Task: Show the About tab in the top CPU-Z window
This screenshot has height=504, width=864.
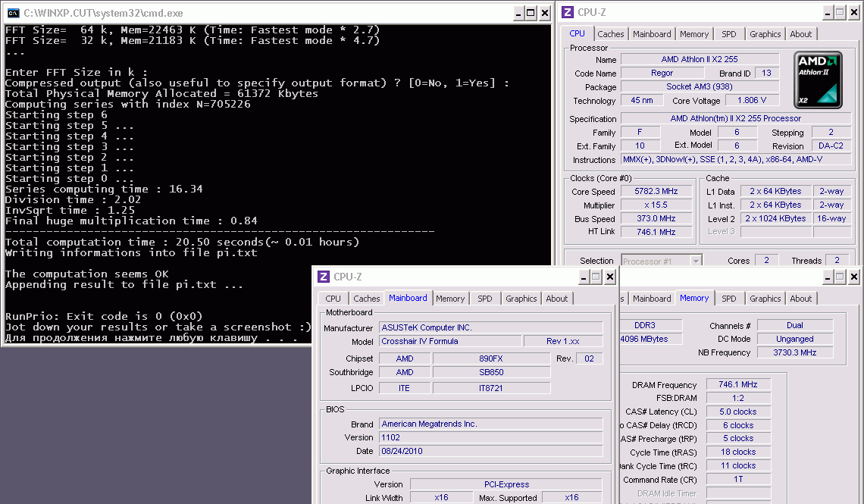Action: (x=800, y=34)
